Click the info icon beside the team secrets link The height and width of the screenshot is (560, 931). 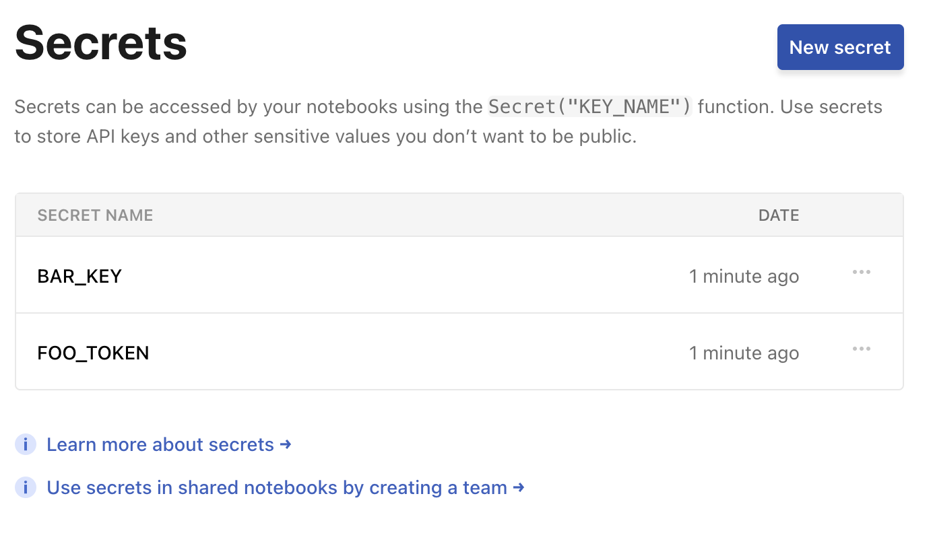[25, 487]
